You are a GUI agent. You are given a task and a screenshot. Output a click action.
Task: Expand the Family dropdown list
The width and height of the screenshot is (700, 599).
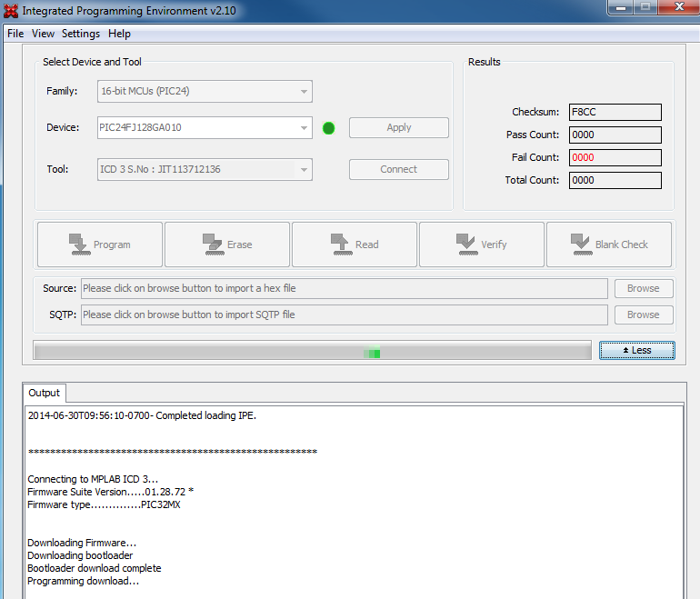(x=304, y=91)
